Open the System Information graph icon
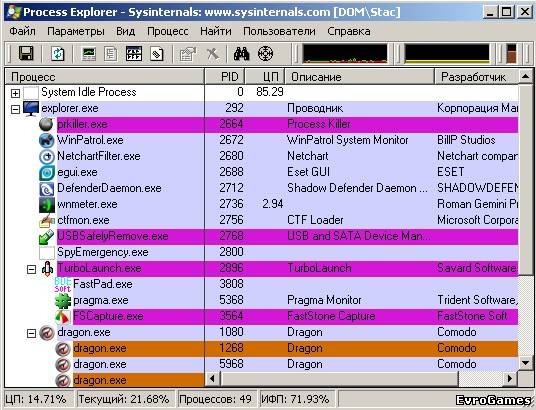 pos(89,54)
